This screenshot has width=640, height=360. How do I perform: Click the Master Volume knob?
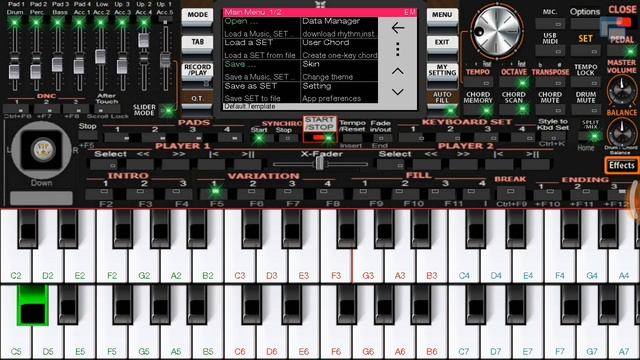tap(621, 91)
